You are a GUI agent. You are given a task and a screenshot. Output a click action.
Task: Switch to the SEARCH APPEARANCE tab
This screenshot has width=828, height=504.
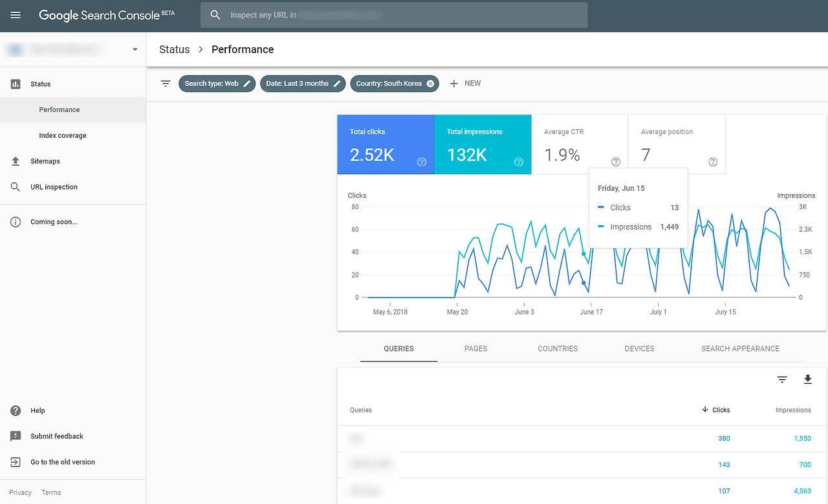click(x=741, y=349)
